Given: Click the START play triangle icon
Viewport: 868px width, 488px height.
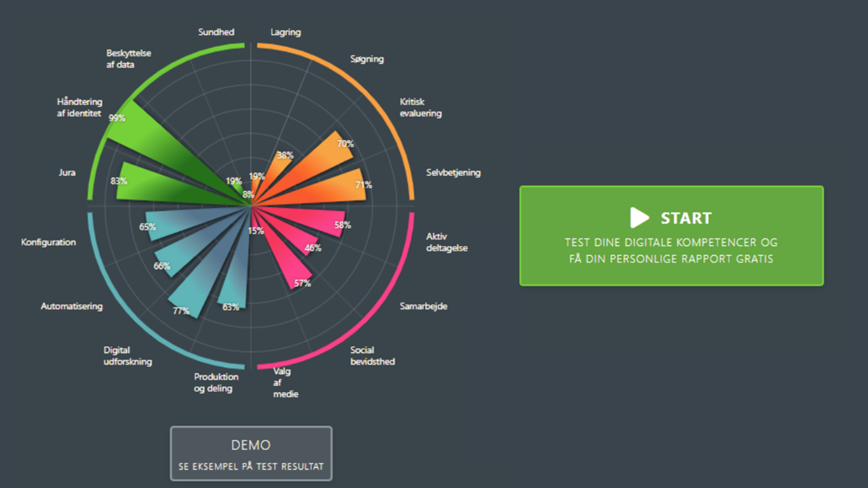Looking at the screenshot, I should coord(640,218).
